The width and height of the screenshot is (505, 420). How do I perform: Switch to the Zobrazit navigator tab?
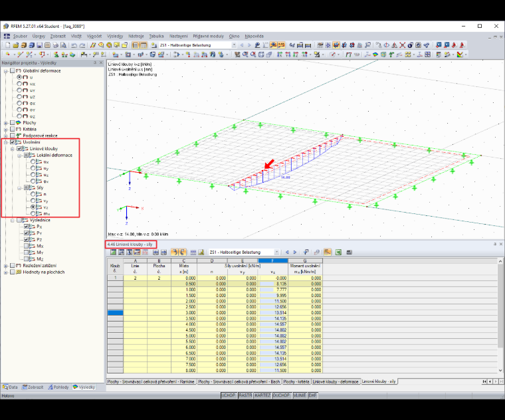33,387
